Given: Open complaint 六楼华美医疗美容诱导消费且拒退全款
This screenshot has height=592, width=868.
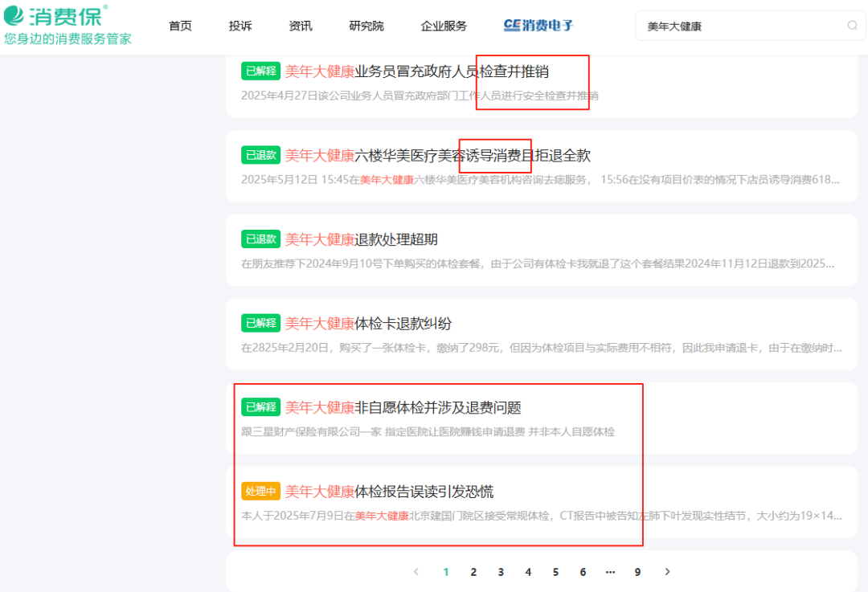Looking at the screenshot, I should coord(438,156).
